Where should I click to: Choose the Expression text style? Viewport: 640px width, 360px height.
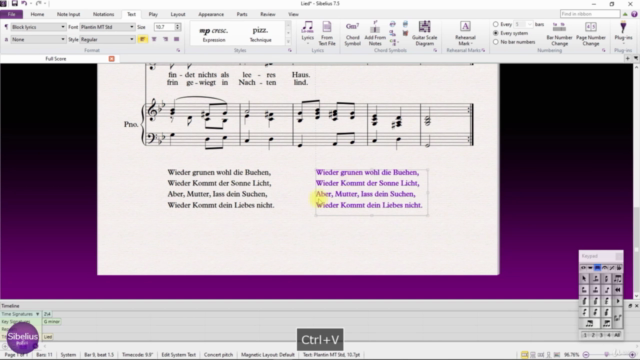(214, 34)
